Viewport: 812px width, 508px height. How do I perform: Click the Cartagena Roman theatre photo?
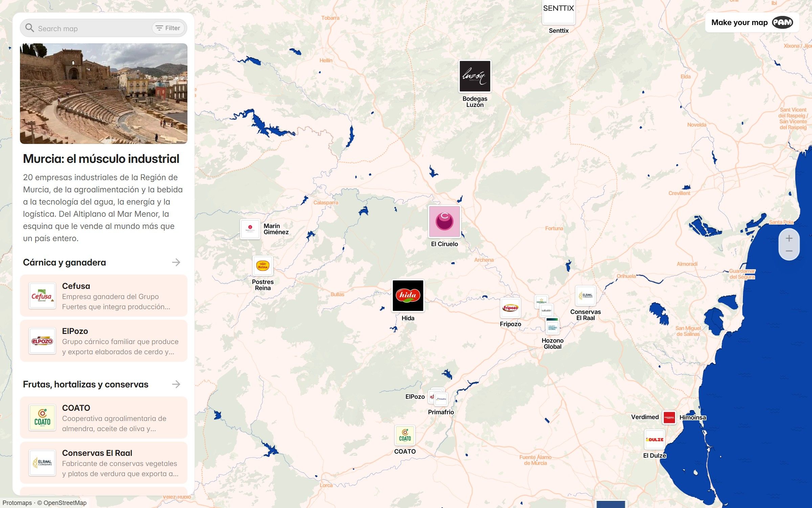coord(104,93)
